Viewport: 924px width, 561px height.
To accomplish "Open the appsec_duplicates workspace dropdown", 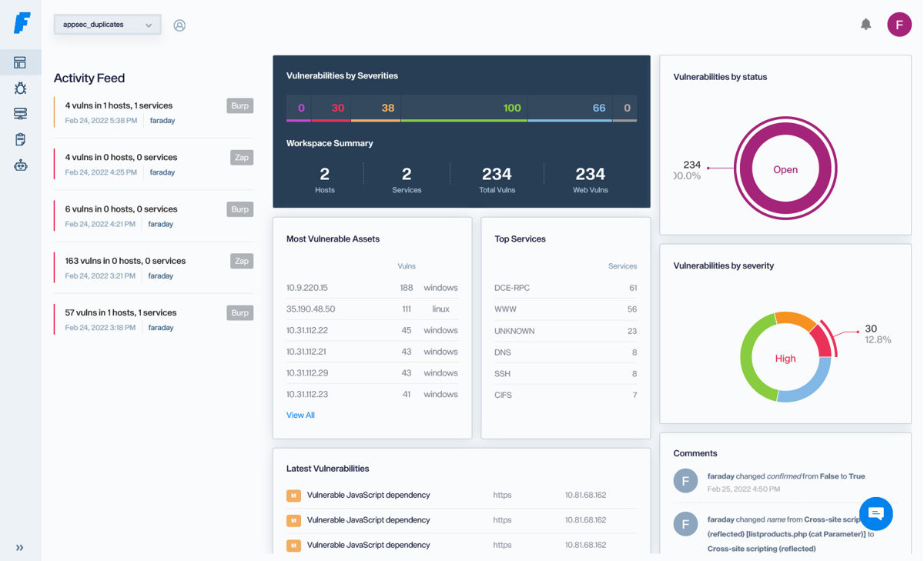I will pos(107,25).
